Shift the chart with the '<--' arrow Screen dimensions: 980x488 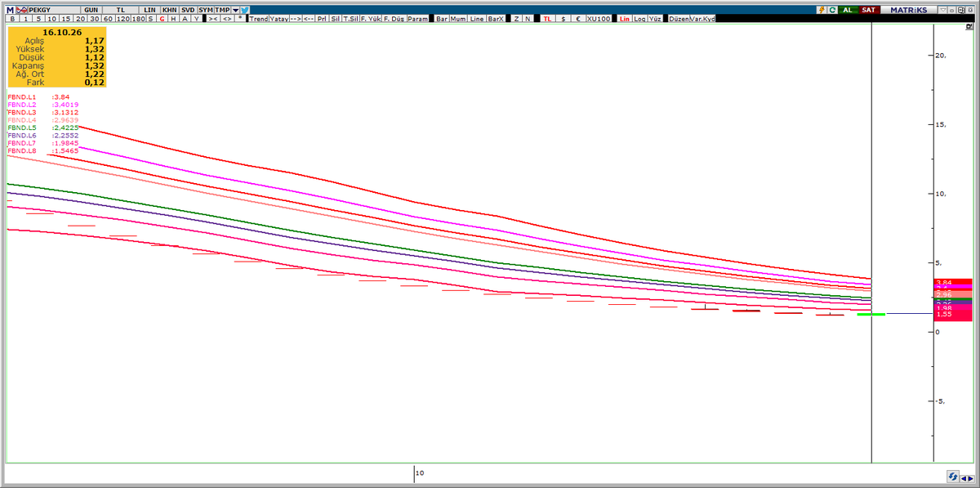[x=310, y=18]
